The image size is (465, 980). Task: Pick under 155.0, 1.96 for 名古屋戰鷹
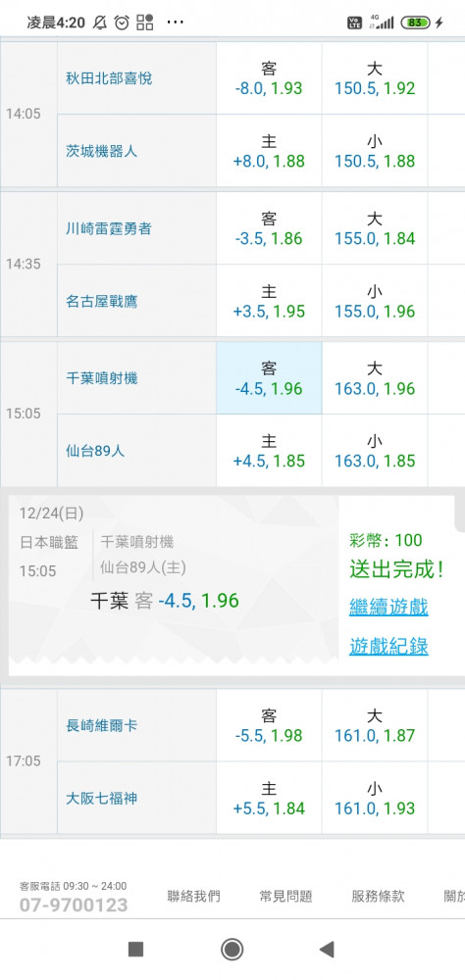[374, 301]
